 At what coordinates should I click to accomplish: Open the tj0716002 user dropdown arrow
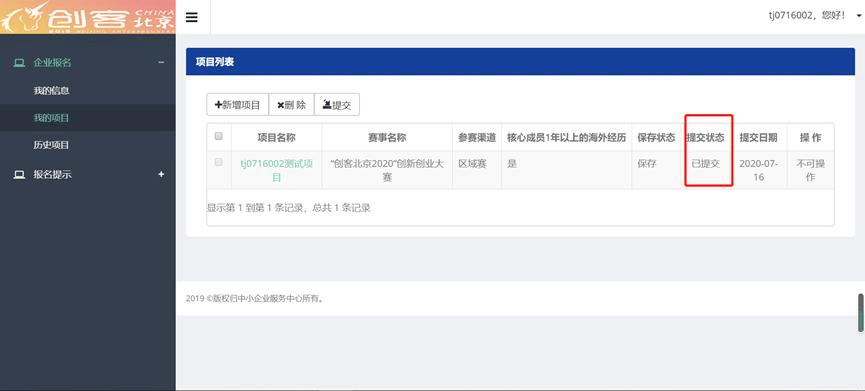click(x=859, y=16)
